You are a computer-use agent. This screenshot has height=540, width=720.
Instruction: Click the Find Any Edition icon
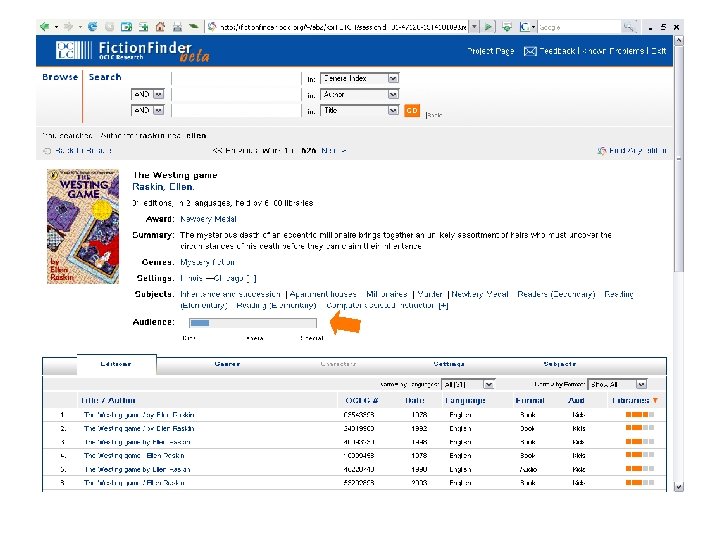click(x=602, y=151)
